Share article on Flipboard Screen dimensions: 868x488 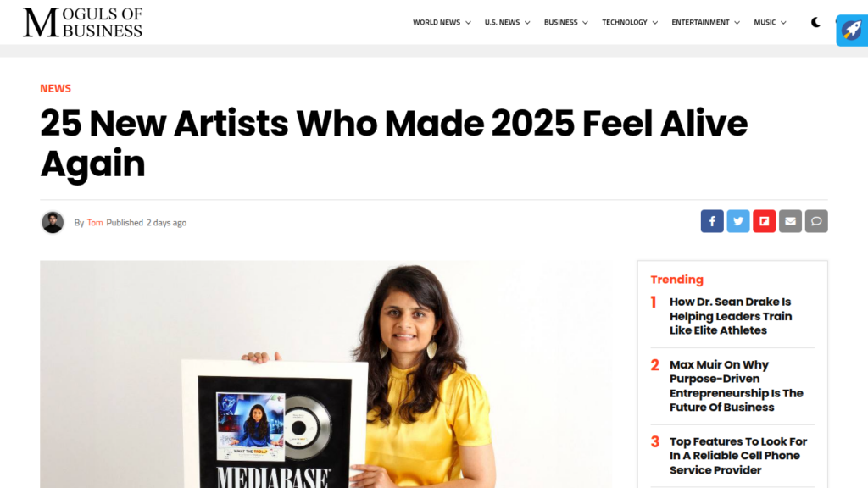point(764,221)
